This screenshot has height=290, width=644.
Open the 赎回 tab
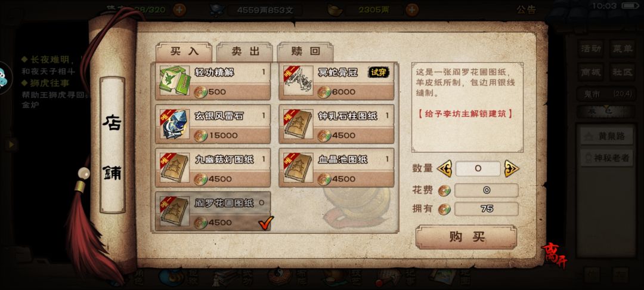(x=305, y=52)
